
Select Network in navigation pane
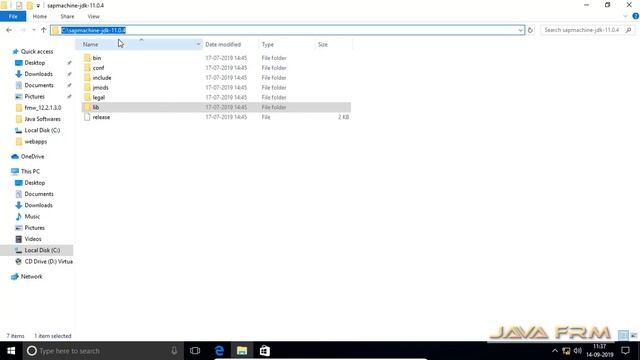pyautogui.click(x=31, y=276)
